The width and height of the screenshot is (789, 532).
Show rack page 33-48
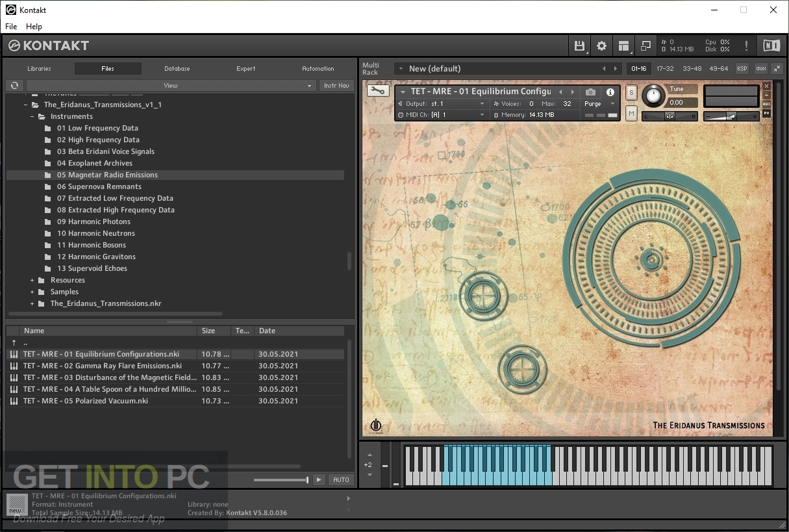click(x=692, y=68)
